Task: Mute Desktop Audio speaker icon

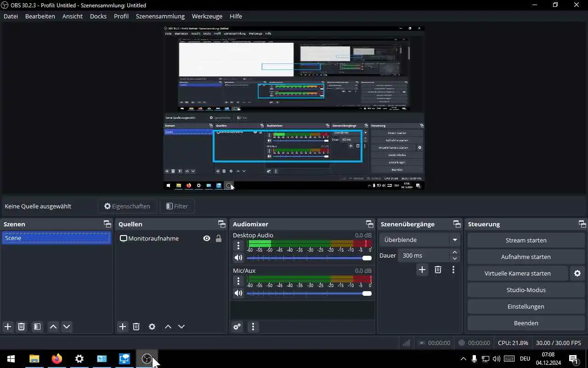Action: [238, 258]
